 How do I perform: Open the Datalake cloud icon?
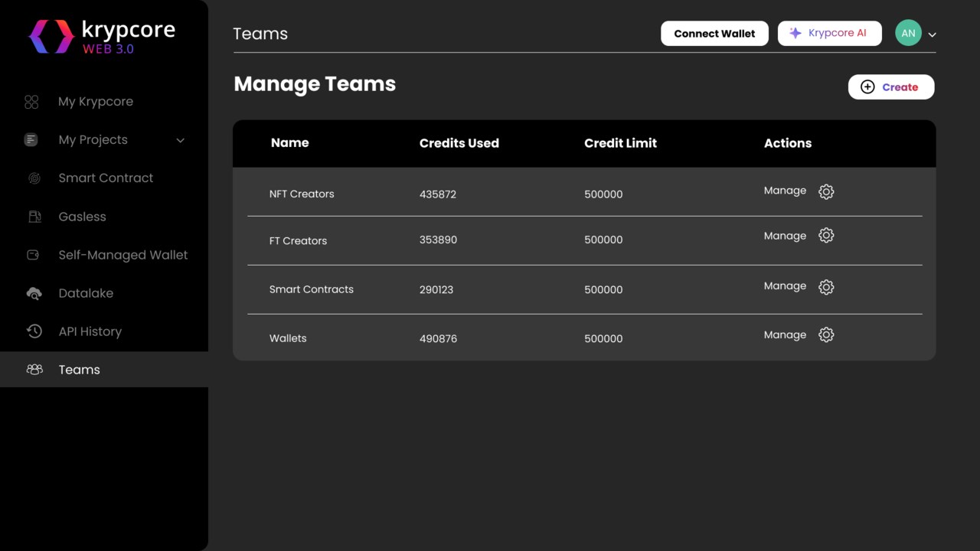[x=34, y=293]
